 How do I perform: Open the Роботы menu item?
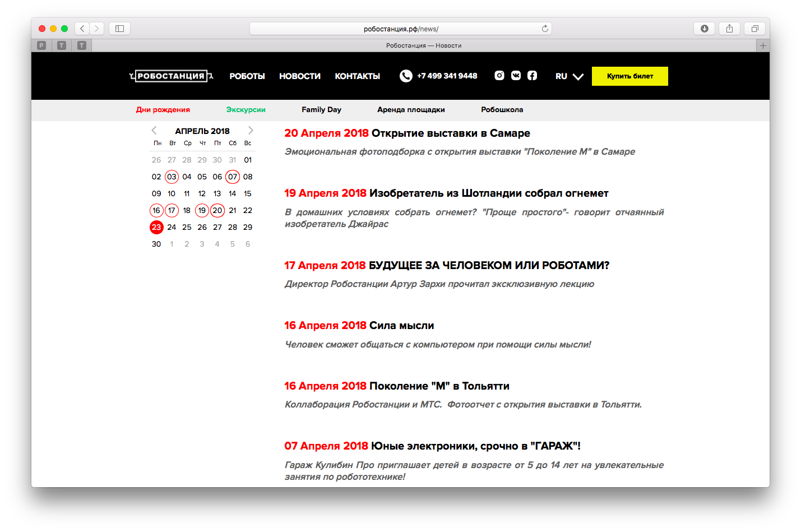pyautogui.click(x=247, y=76)
